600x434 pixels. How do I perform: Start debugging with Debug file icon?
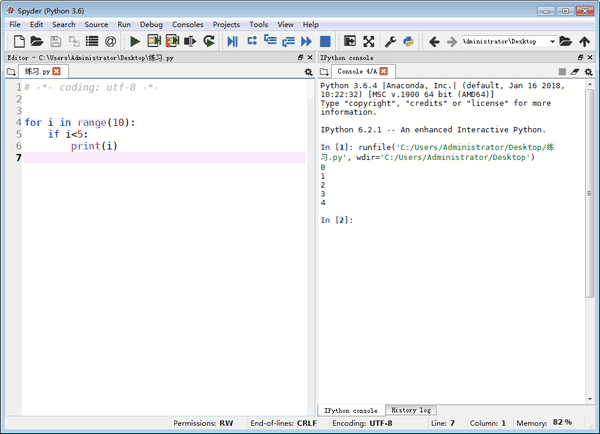[x=232, y=41]
